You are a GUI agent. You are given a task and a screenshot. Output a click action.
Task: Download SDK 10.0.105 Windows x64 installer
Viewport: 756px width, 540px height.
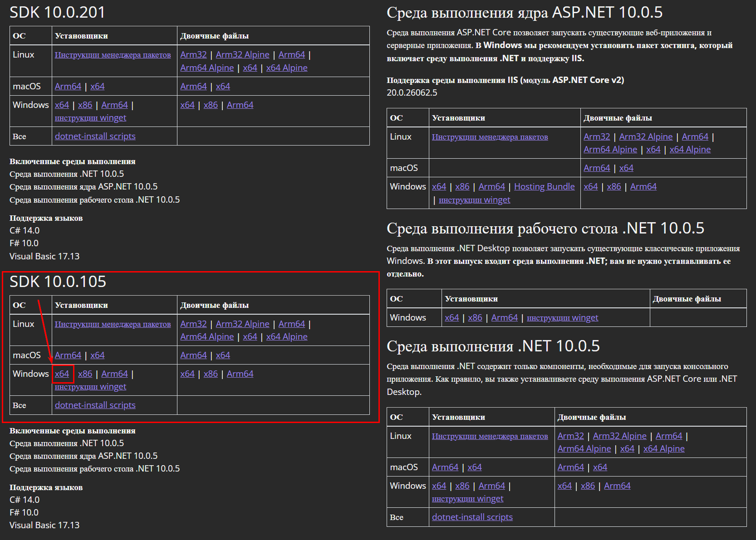coord(62,374)
